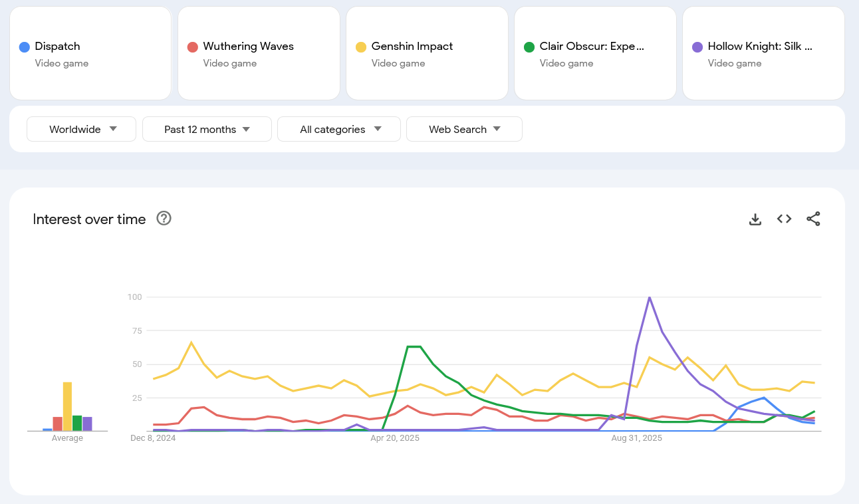Open the All categories dropdown
The image size is (859, 504).
[338, 129]
